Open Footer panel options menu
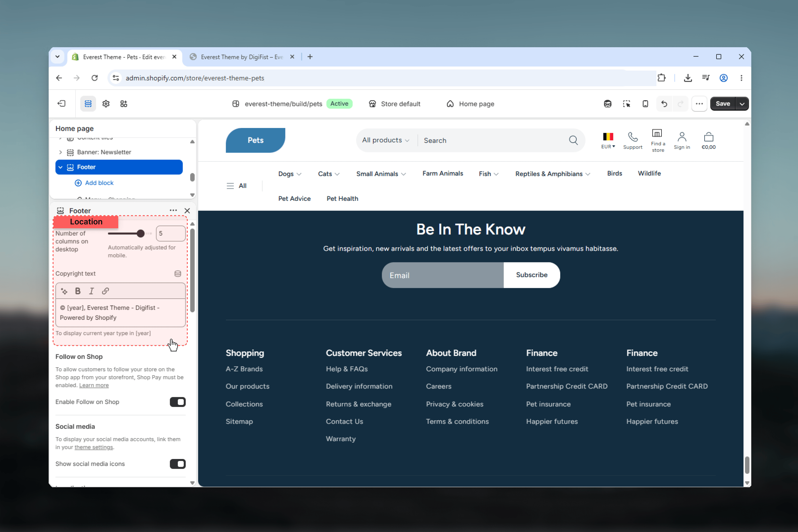Image resolution: width=798 pixels, height=532 pixels. click(173, 210)
